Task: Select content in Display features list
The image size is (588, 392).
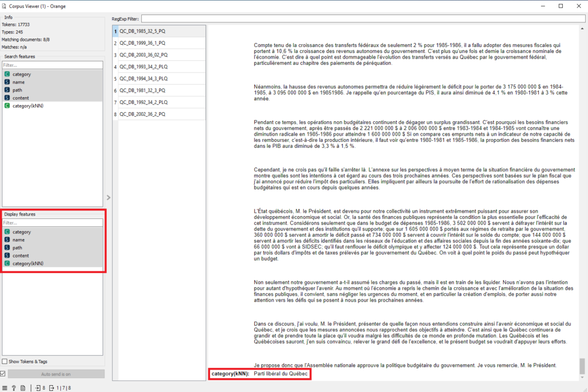Action: tap(21, 255)
